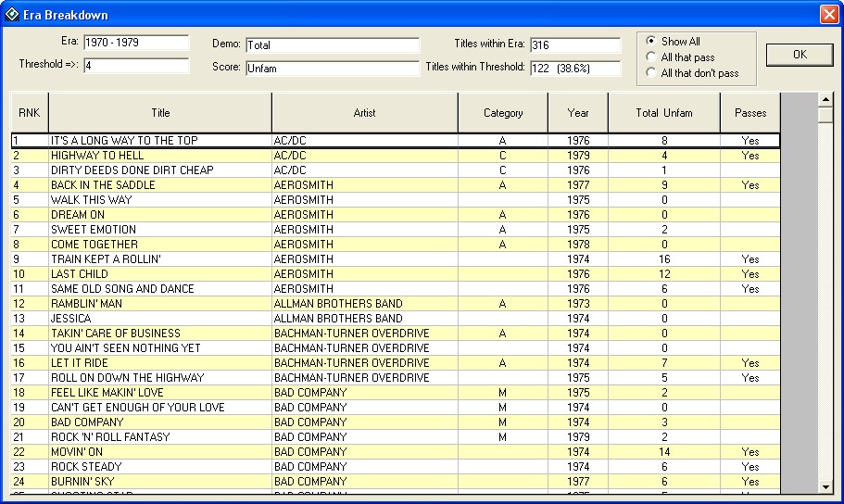Image resolution: width=844 pixels, height=504 pixels.
Task: Select the DREAM ON title
Action: [x=78, y=215]
